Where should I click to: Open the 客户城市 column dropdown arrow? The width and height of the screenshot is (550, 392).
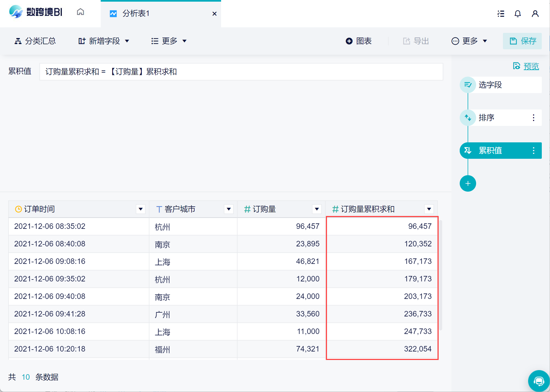point(229,209)
